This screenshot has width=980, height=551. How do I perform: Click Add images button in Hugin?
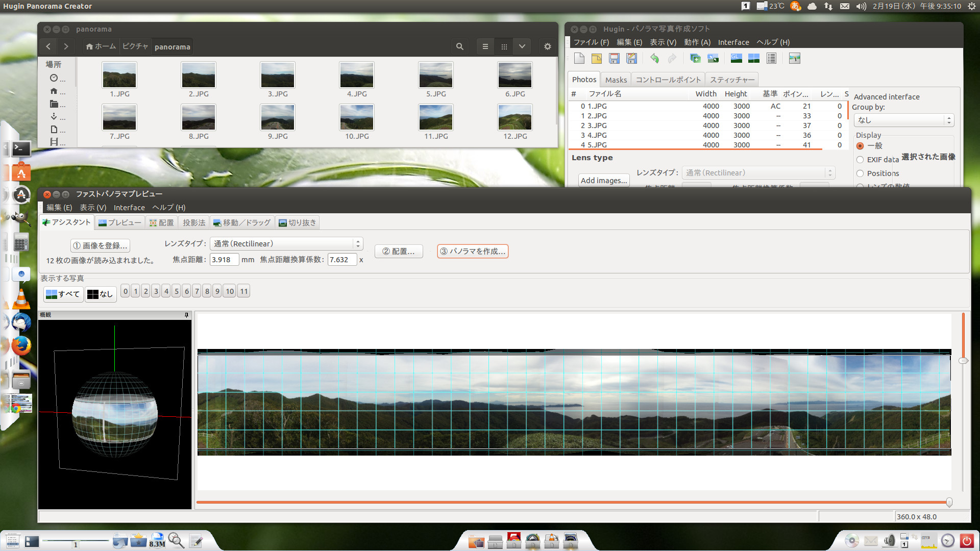[604, 180]
